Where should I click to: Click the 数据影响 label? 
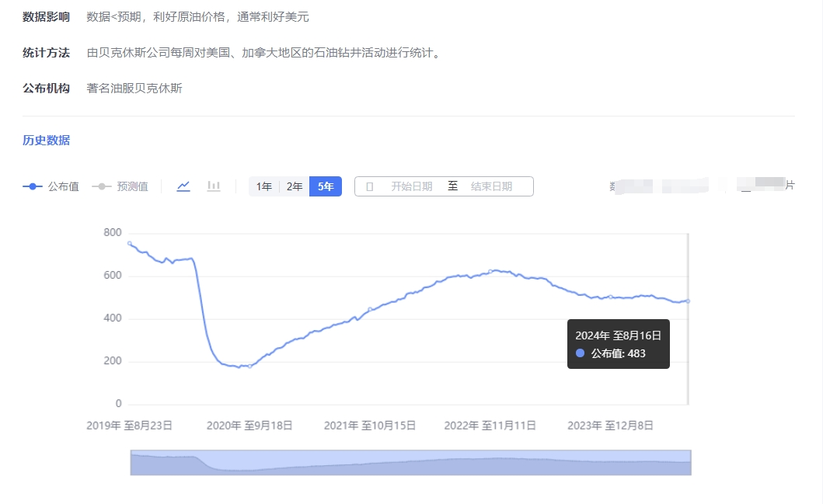46,17
